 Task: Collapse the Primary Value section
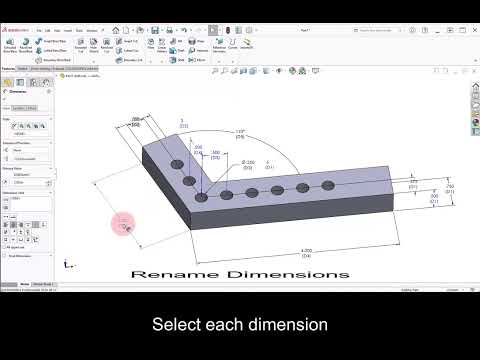[51, 169]
